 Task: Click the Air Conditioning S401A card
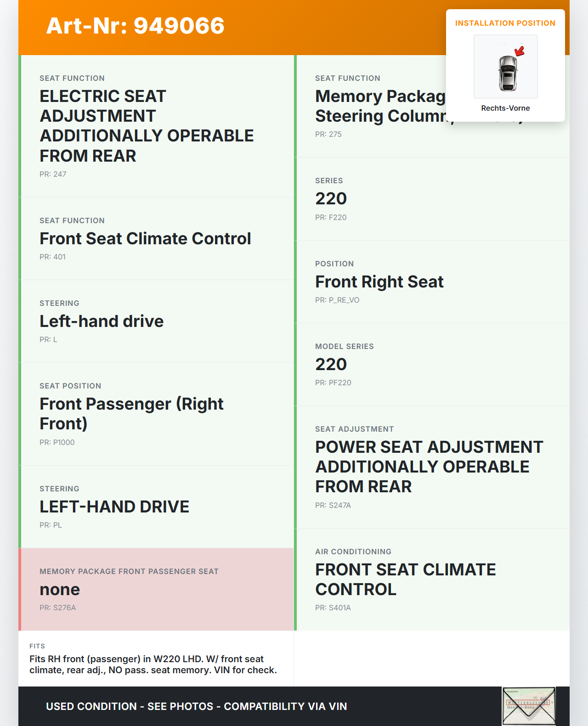pos(432,579)
